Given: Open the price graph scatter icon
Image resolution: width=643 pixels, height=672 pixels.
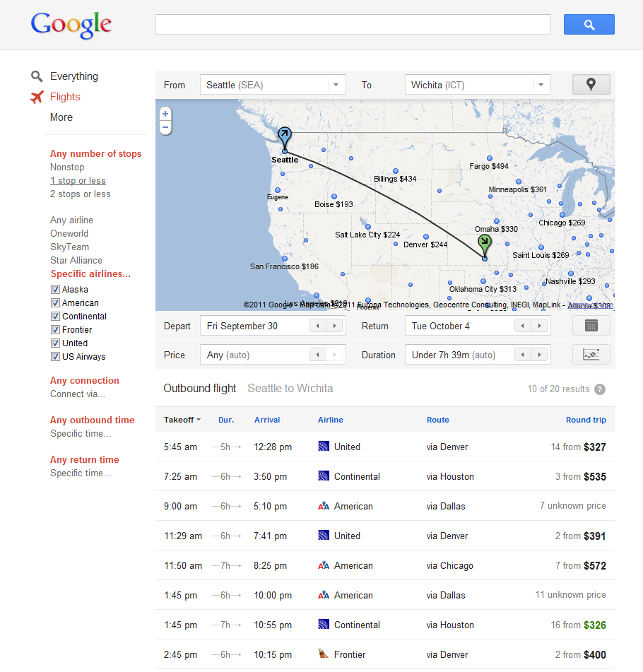Looking at the screenshot, I should (591, 355).
